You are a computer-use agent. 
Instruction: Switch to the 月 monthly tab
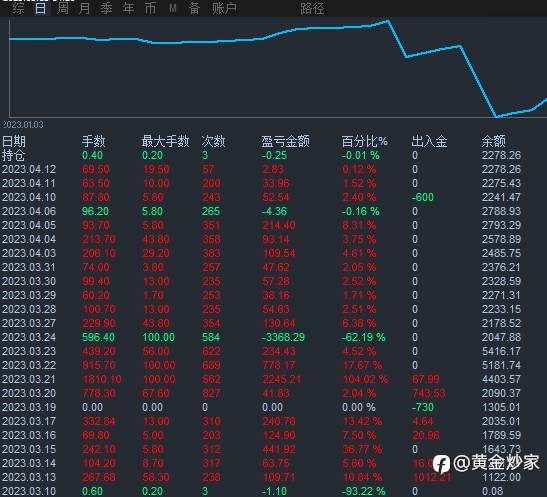pyautogui.click(x=84, y=8)
